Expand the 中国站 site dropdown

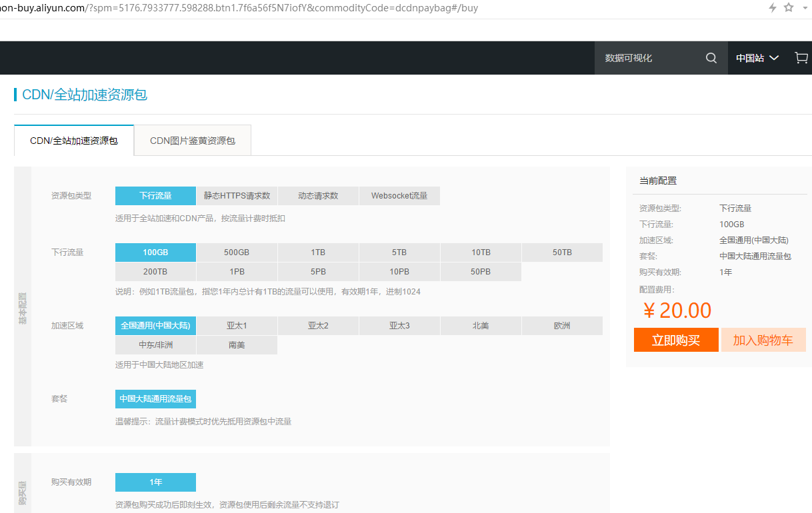757,58
